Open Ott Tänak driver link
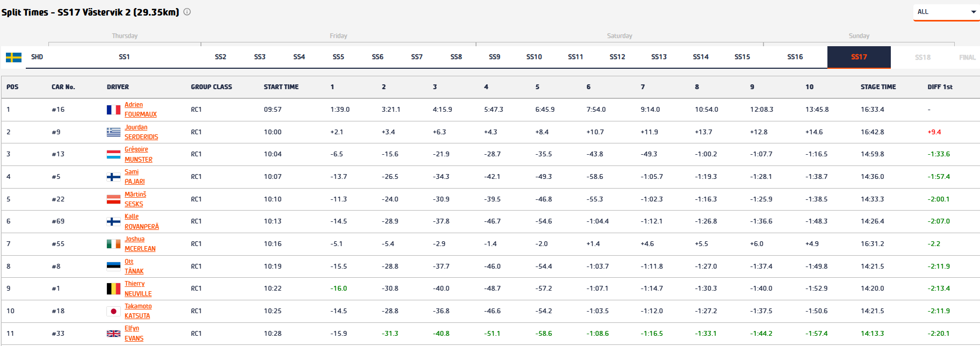 pyautogui.click(x=134, y=266)
